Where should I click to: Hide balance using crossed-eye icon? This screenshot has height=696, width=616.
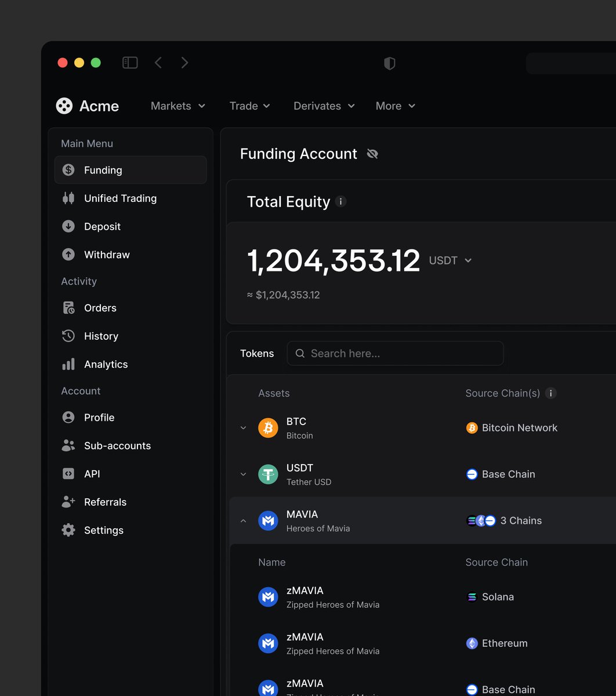[372, 154]
